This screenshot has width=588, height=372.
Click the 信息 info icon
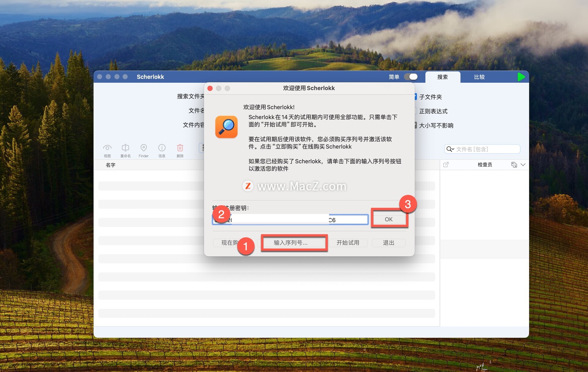pos(162,148)
